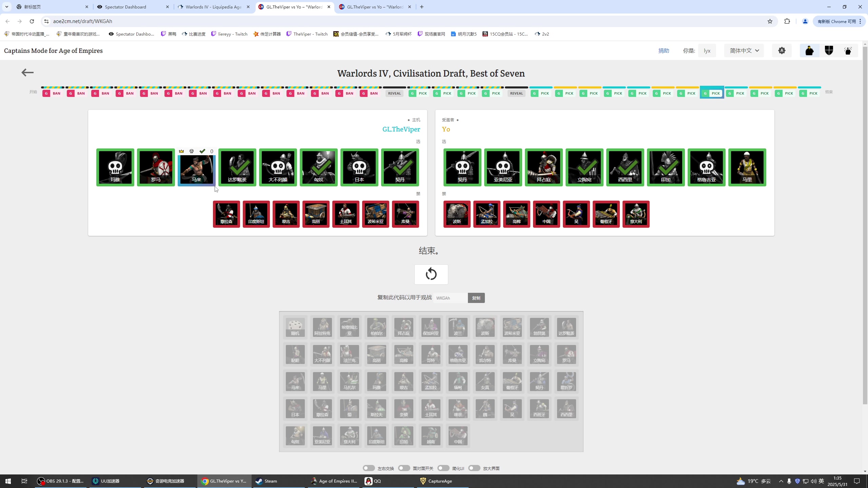
Task: Click the page vertical scrollbar
Action: (865, 225)
